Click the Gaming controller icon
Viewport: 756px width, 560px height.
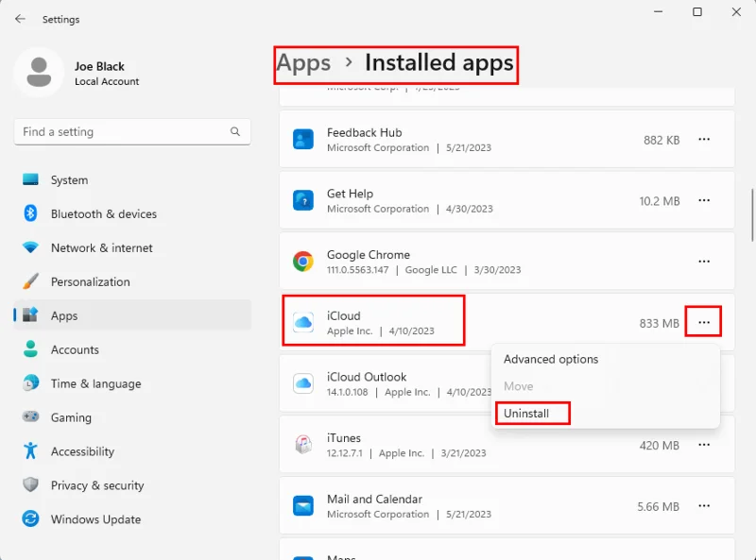30,416
